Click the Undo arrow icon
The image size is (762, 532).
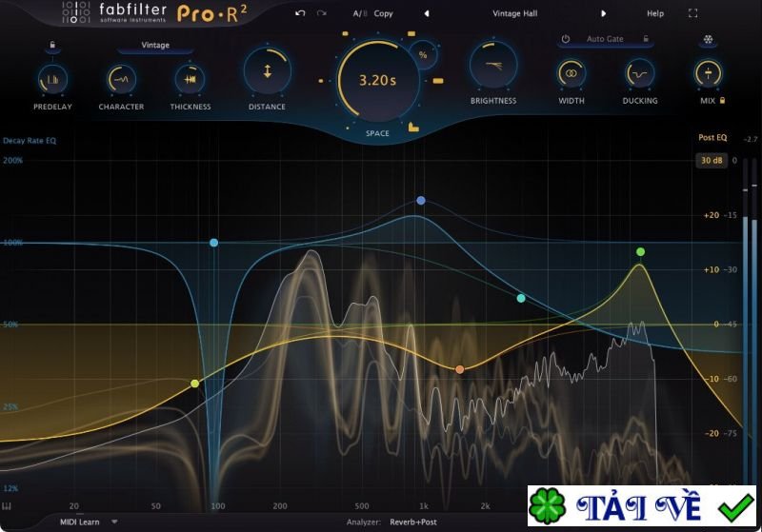pos(300,13)
